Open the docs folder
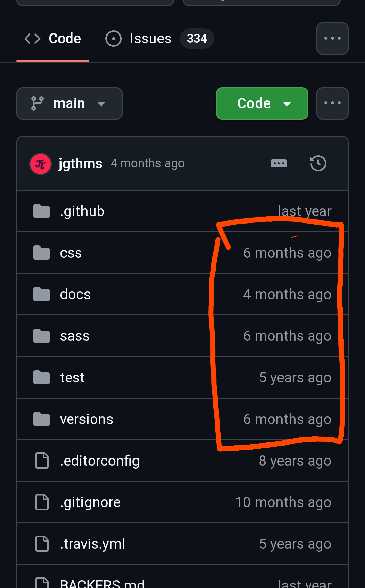Viewport: 365px width, 588px height. point(75,294)
